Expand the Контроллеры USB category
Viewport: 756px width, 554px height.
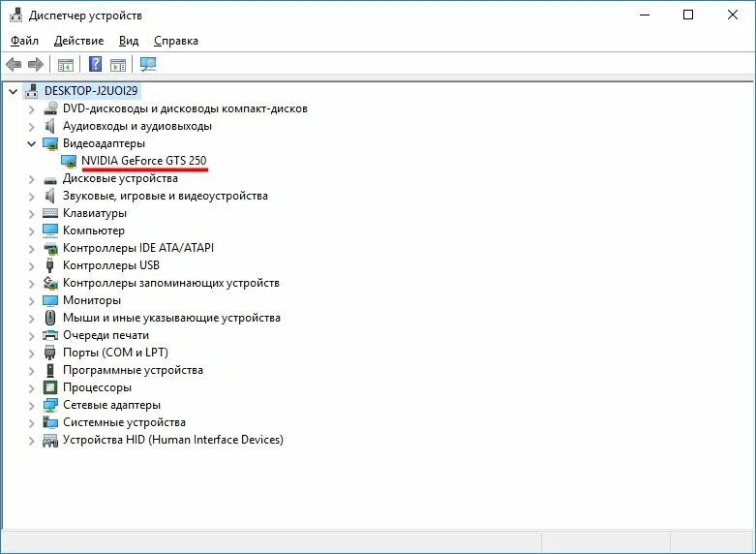click(x=31, y=266)
